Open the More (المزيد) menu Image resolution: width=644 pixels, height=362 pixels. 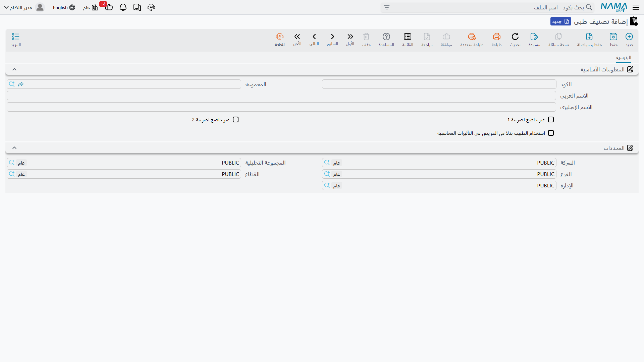coord(16,40)
